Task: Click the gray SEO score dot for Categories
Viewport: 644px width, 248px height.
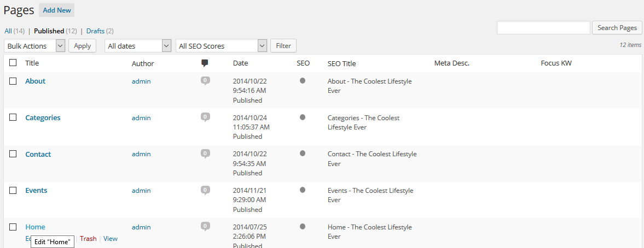Action: (303, 117)
